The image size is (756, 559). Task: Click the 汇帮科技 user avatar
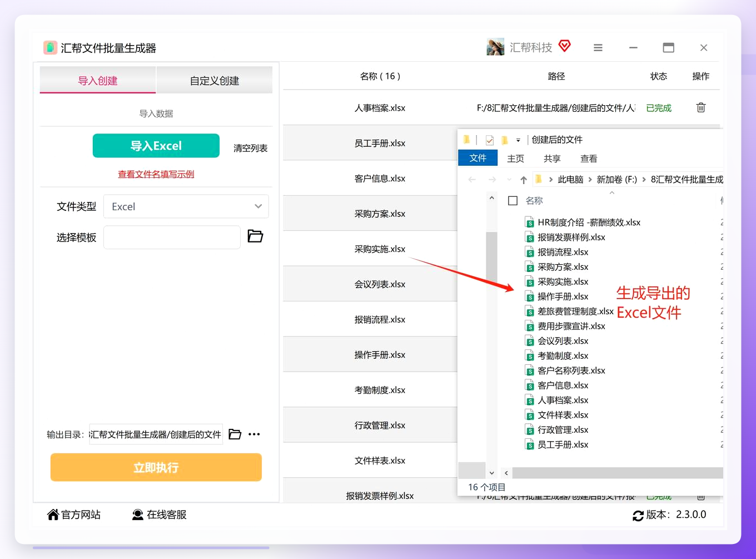click(495, 47)
